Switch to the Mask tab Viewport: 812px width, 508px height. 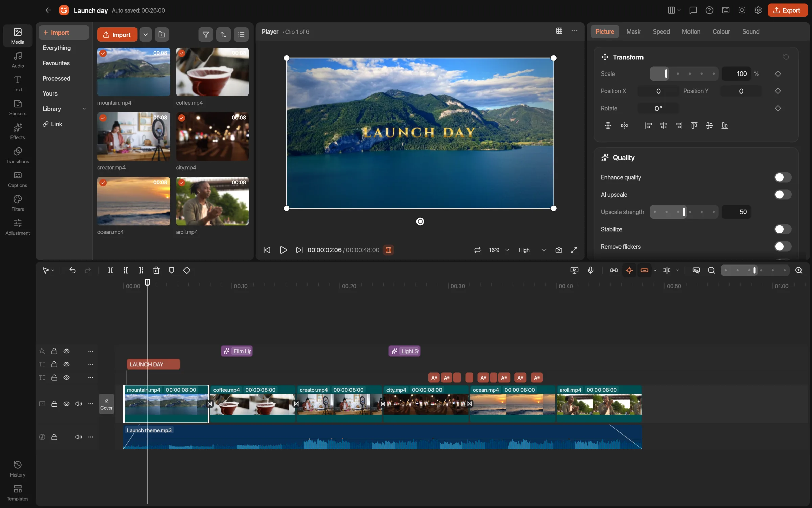633,31
